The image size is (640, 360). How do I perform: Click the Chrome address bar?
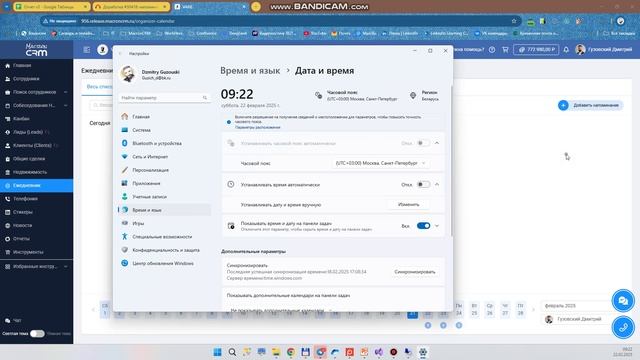pos(282,21)
